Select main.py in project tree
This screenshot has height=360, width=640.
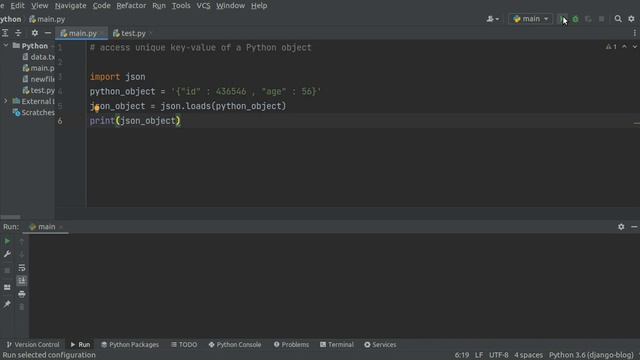click(x=39, y=68)
